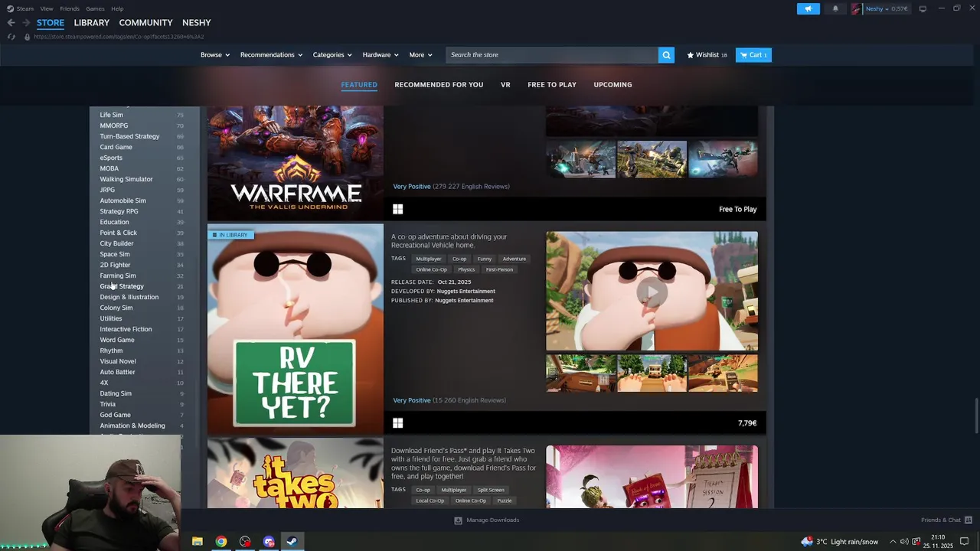Viewport: 980px width, 551px height.
Task: Open the Categories dropdown
Action: click(332, 55)
